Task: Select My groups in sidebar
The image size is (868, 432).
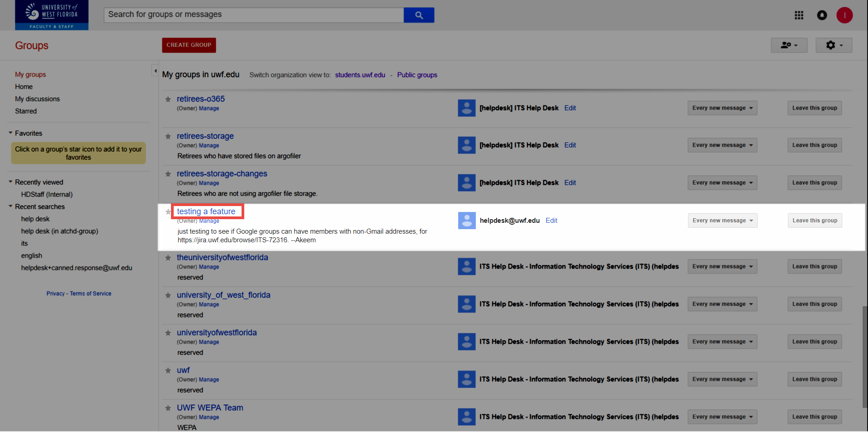Action: (x=30, y=74)
